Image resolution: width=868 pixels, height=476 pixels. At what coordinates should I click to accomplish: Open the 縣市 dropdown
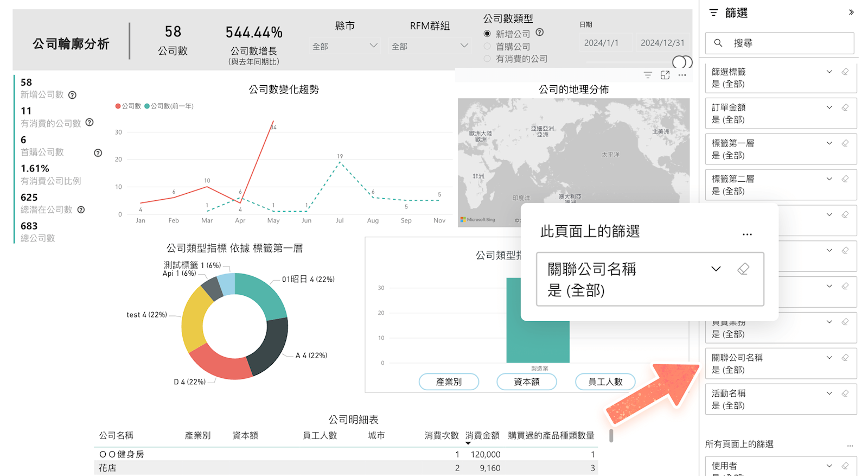point(345,46)
